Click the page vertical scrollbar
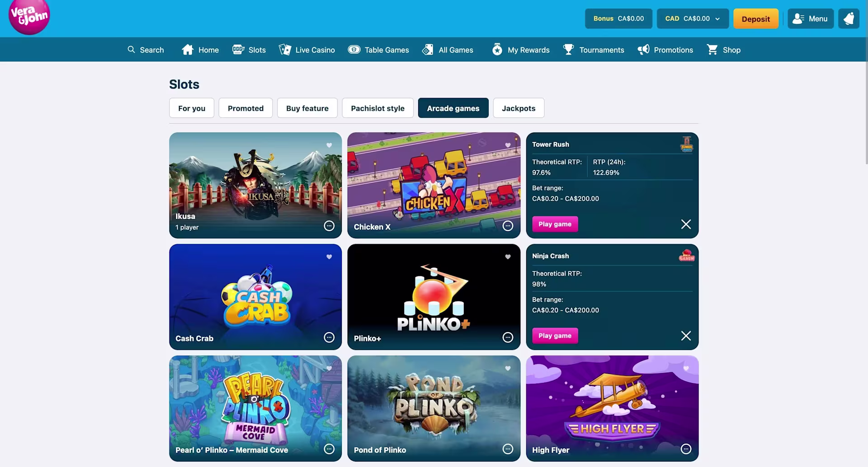Screen dimensions: 868x467 pos(866,81)
